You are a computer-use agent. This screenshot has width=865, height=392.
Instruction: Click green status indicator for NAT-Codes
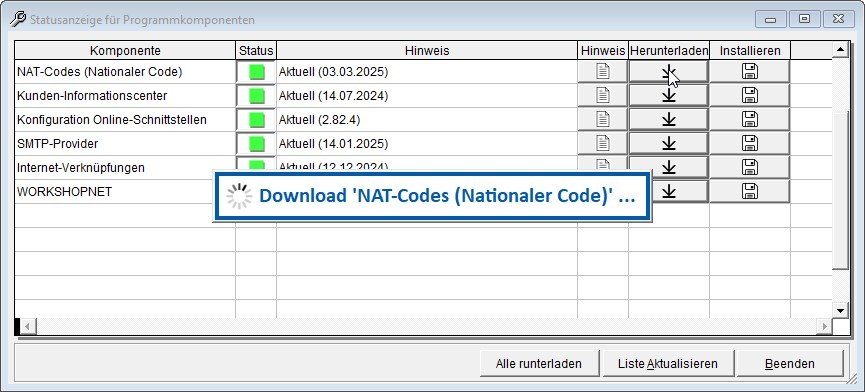coord(257,72)
